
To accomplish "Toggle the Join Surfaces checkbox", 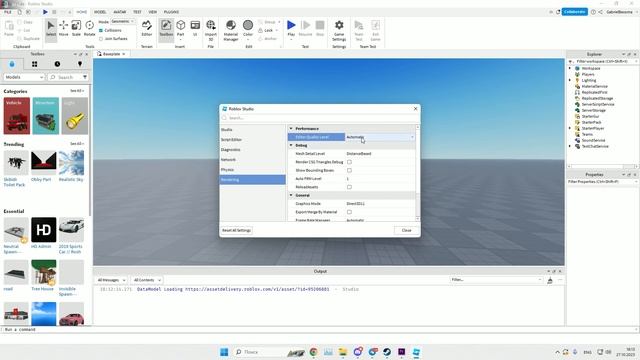I will tap(101, 39).
